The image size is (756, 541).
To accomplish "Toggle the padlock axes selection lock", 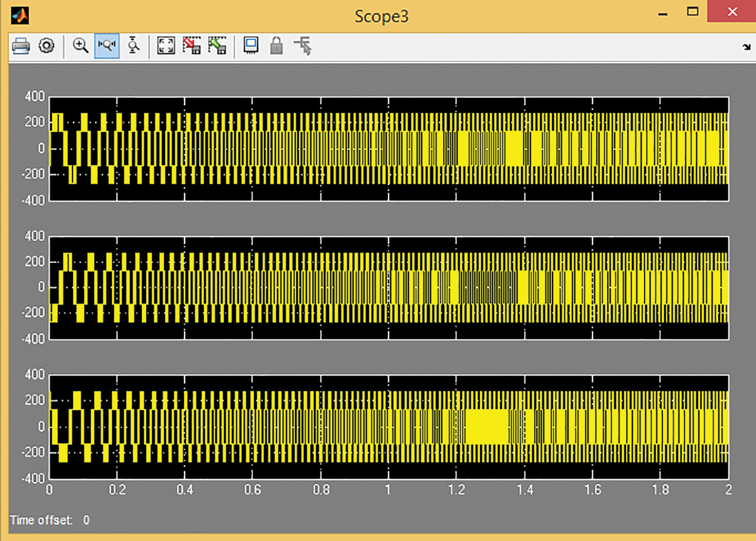I will pyautogui.click(x=276, y=46).
